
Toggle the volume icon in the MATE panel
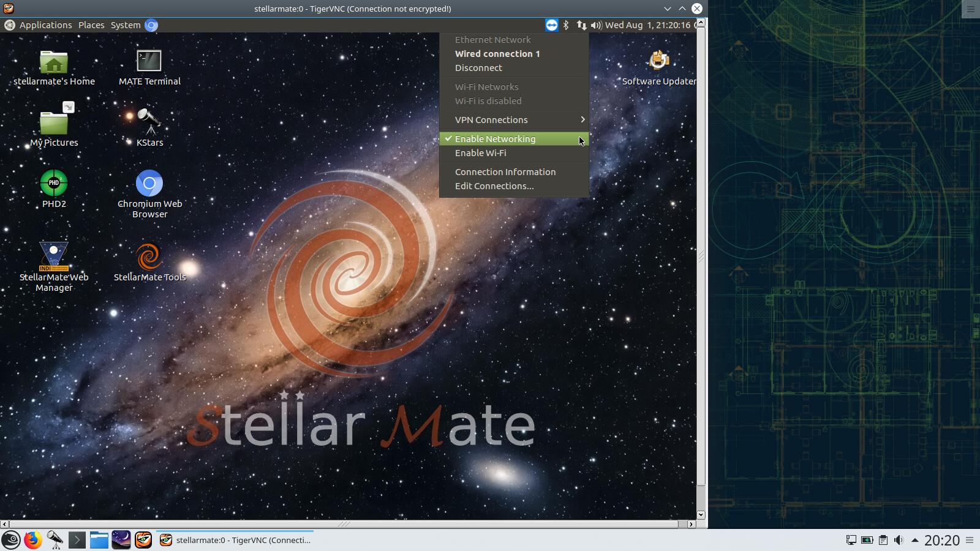click(596, 25)
